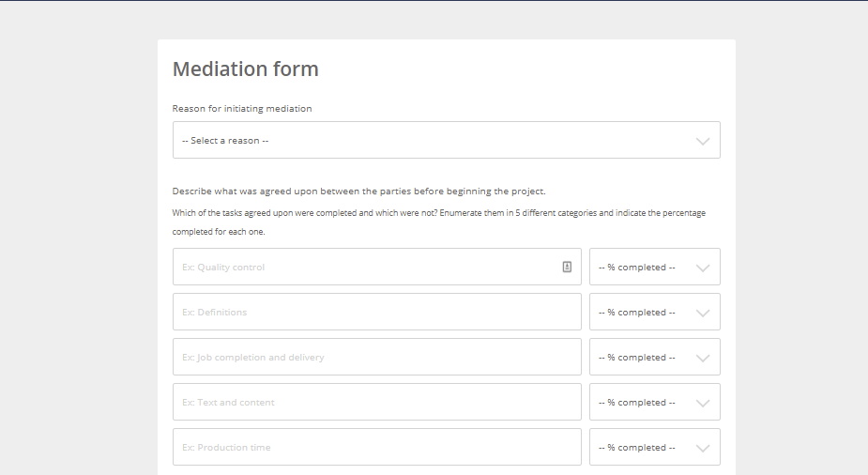Click the chevron arrow beside the Production time row
This screenshot has height=475, width=868.
[x=703, y=449]
